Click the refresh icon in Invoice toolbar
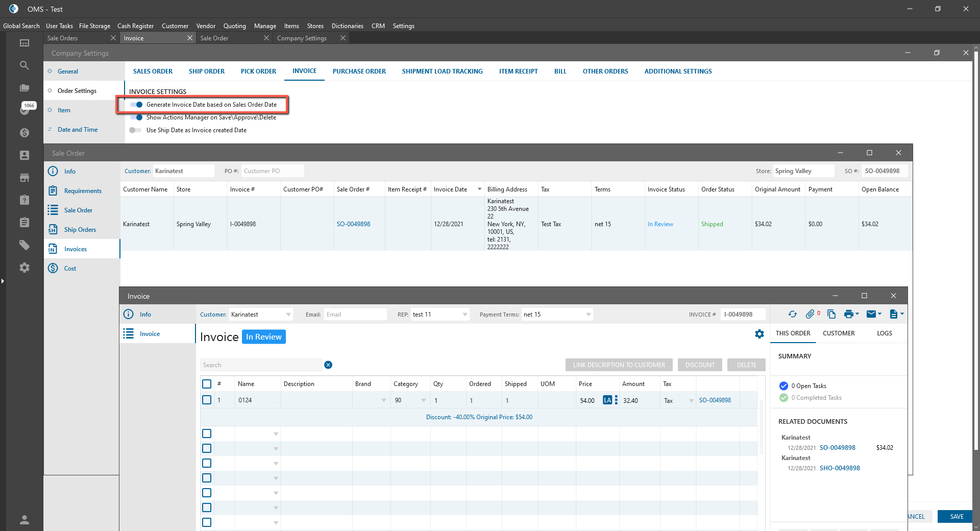This screenshot has width=980, height=531. pos(792,315)
